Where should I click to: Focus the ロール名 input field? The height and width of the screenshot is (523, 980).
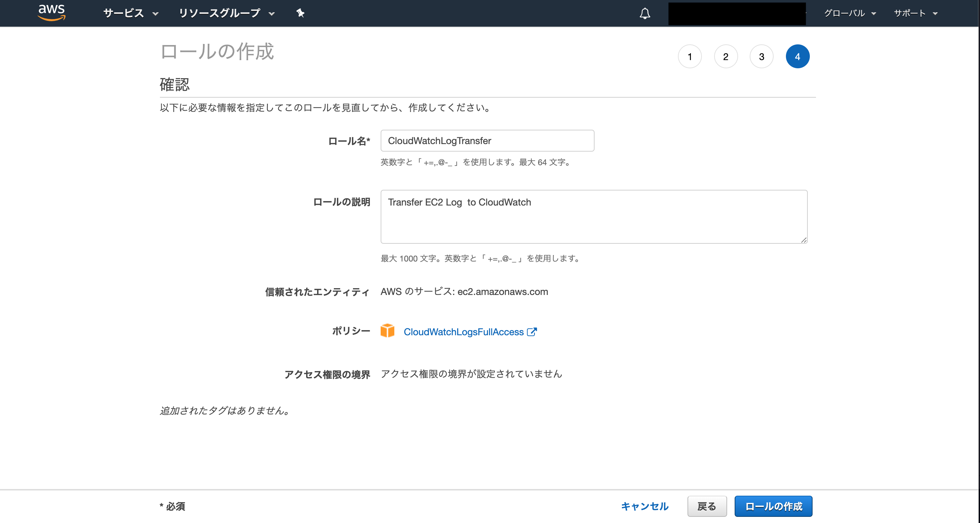487,141
